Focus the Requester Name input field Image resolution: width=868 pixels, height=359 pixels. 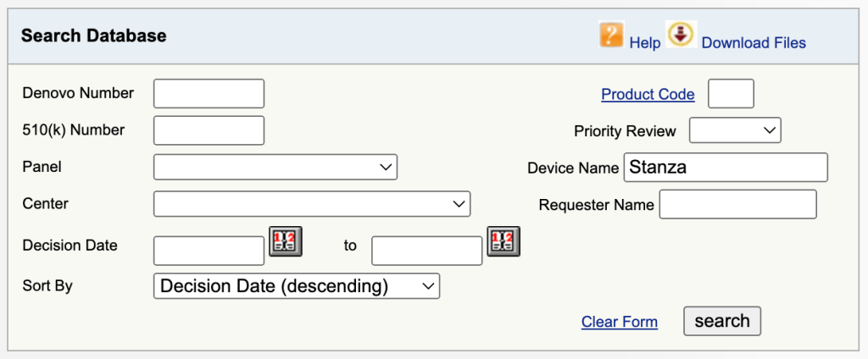(738, 204)
